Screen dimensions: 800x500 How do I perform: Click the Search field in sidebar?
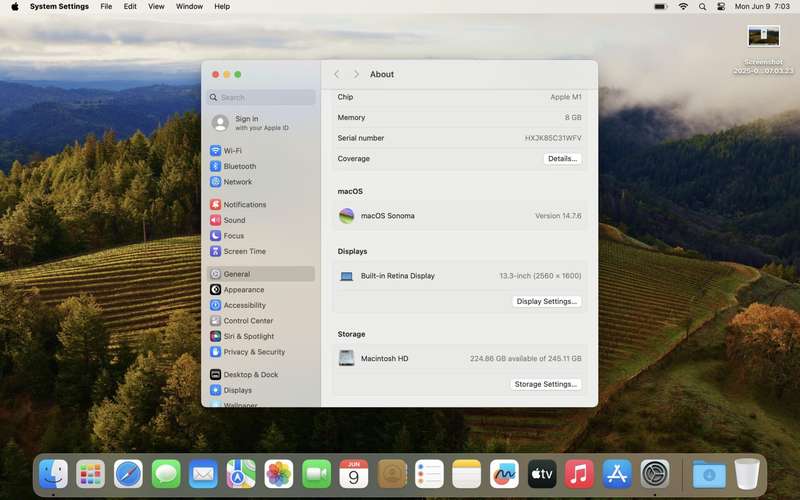click(261, 97)
